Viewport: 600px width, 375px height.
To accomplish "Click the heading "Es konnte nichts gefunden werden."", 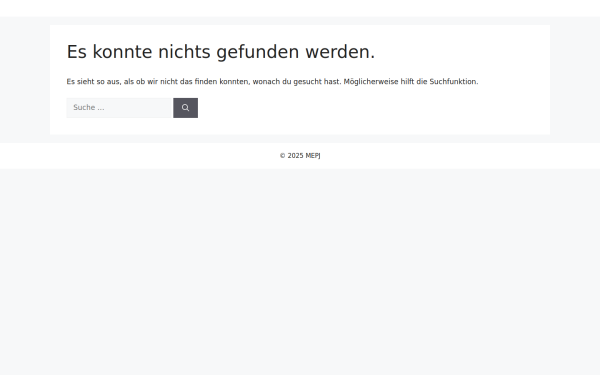I will pos(221,52).
